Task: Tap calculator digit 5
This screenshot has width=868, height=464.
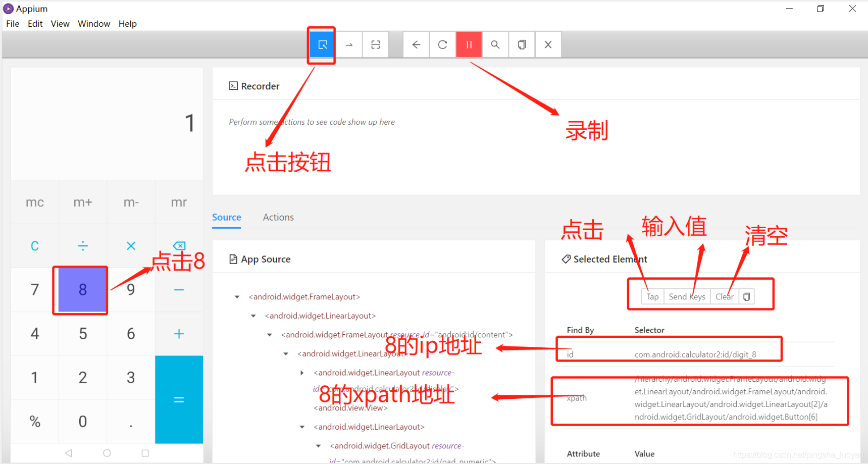Action: (x=83, y=334)
